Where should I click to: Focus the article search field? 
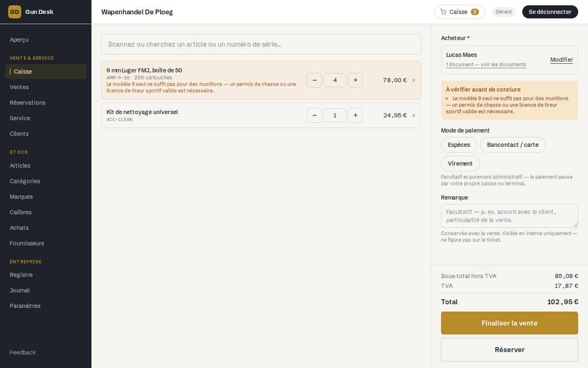(261, 44)
